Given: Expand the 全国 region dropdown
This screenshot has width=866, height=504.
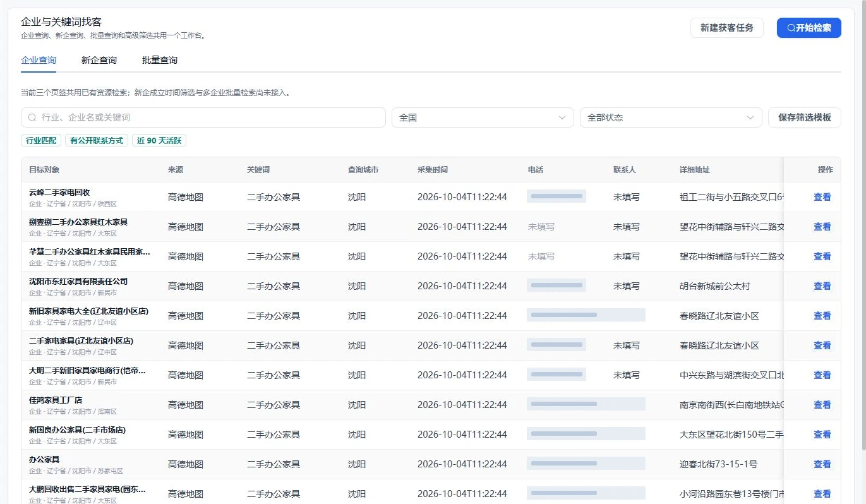Looking at the screenshot, I should 483,117.
